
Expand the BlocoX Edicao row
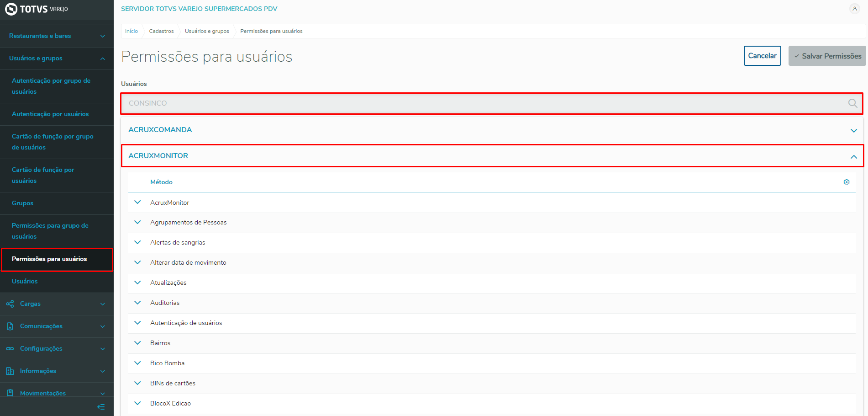point(137,403)
